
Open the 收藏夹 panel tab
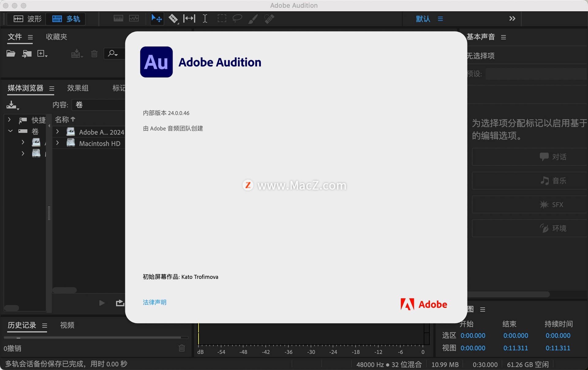[56, 37]
